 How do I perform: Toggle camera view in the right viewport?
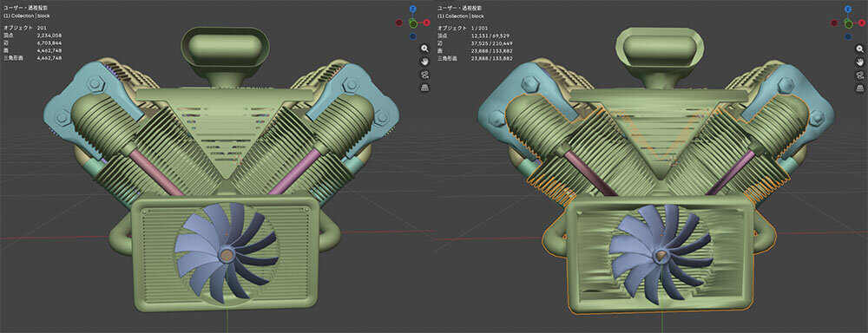859,75
